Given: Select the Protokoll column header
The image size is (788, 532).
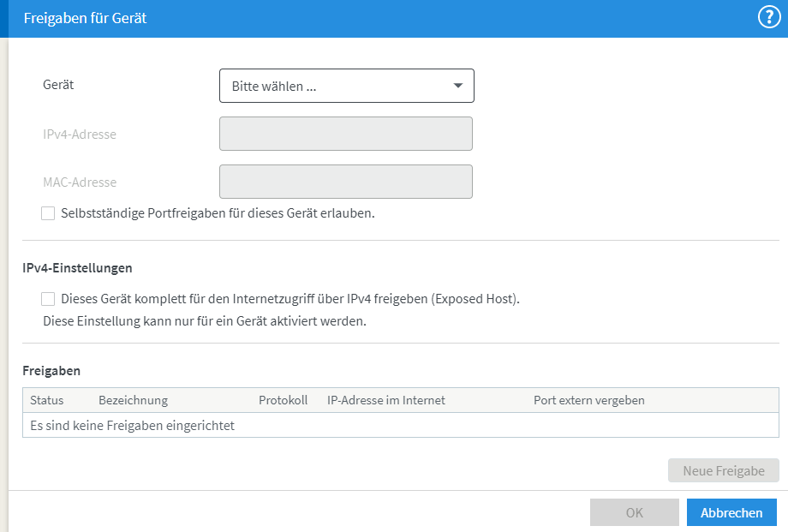Looking at the screenshot, I should [283, 400].
